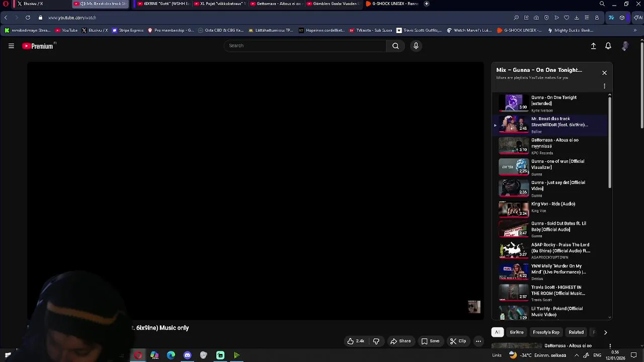Image resolution: width=644 pixels, height=362 pixels.
Task: Open Opera AI assistant button
Action: [638, 18]
